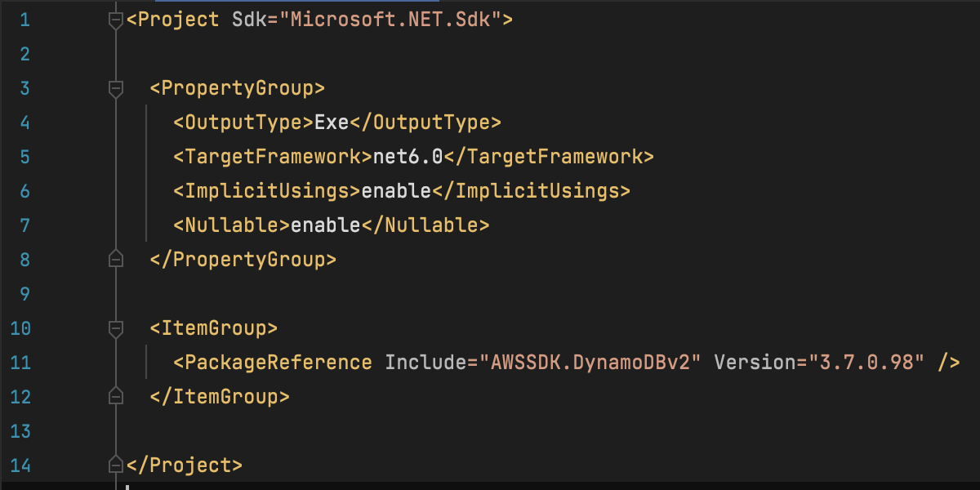Click the closing TargetFramework tag
980x490 pixels.
point(549,157)
